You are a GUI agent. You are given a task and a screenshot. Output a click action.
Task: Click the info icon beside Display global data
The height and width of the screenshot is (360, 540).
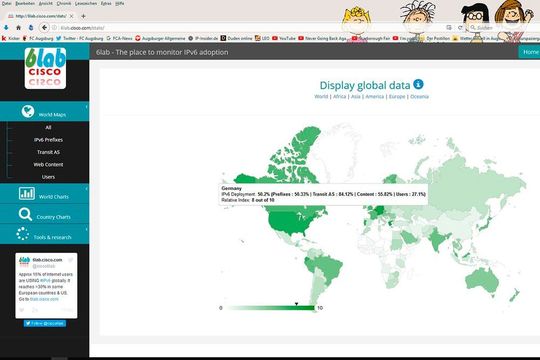coord(418,84)
